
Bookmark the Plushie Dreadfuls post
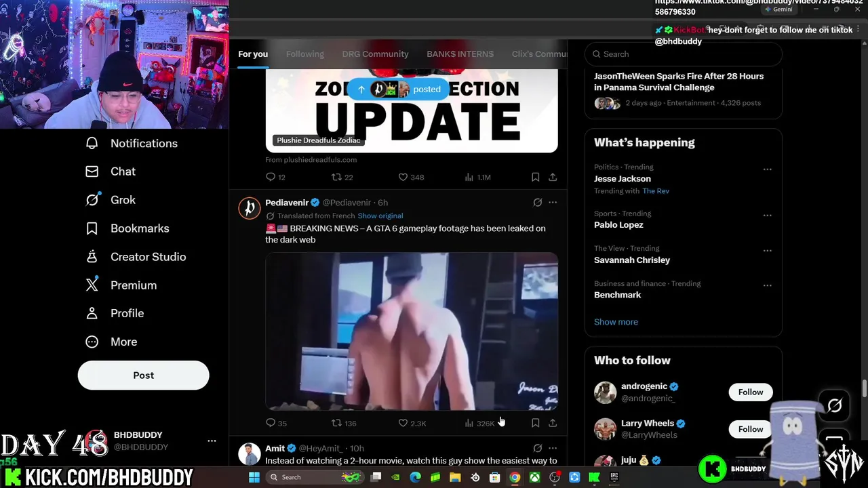pos(535,177)
